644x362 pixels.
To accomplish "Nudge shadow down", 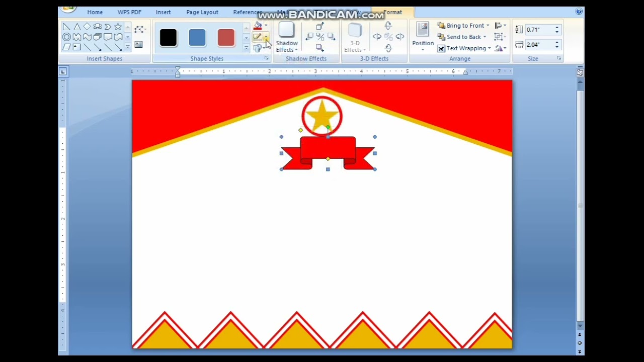I will pyautogui.click(x=320, y=47).
